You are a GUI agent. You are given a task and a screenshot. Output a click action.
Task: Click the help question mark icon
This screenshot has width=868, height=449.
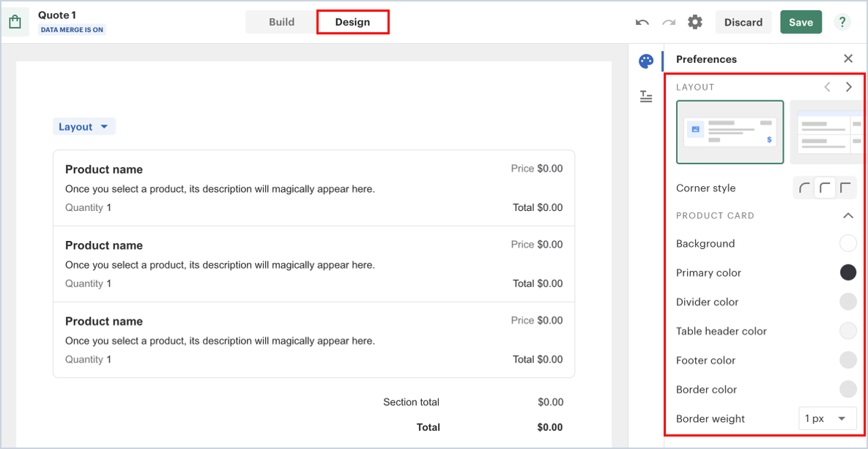pos(842,22)
